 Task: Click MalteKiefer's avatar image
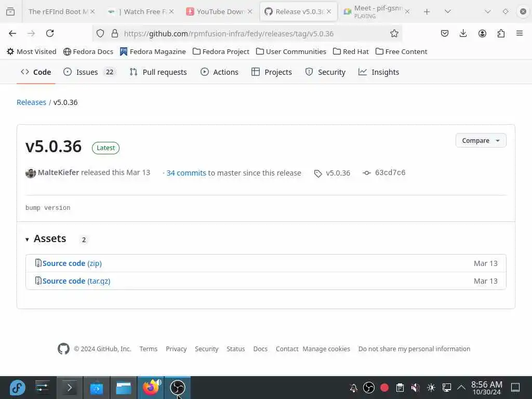pyautogui.click(x=31, y=173)
